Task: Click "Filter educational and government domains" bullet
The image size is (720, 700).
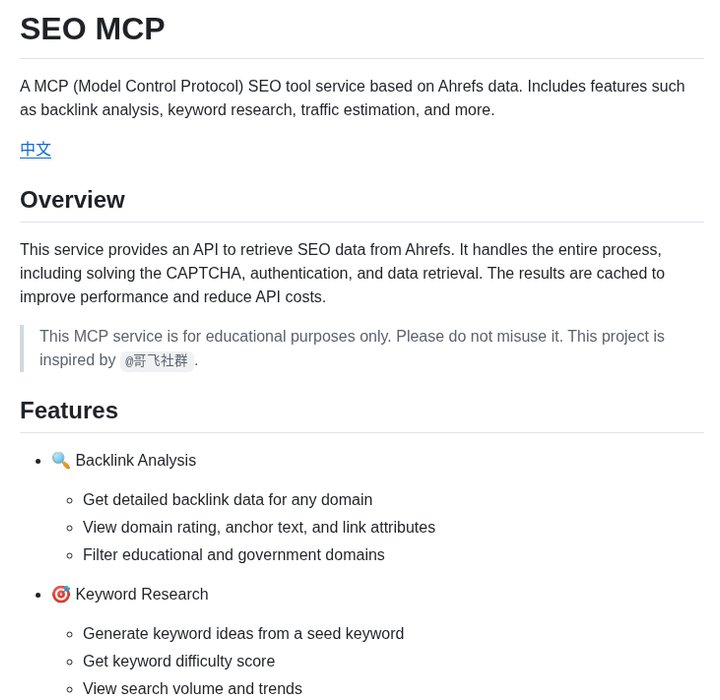Action: click(233, 554)
